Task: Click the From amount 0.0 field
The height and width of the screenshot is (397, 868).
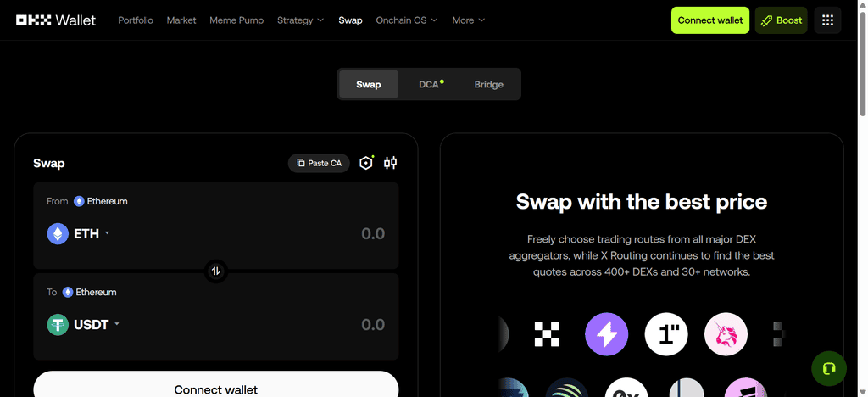Action: pyautogui.click(x=373, y=233)
